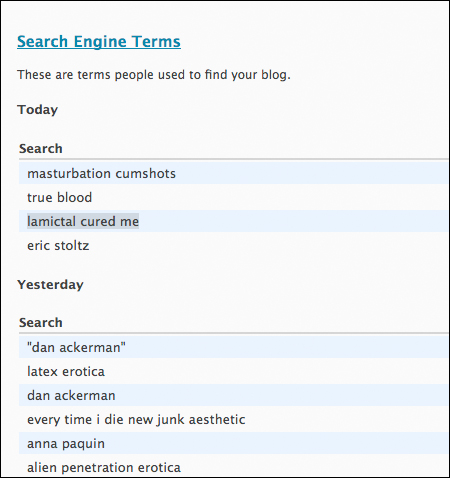Select 'every time i die new junk aesthetic'

pos(136,420)
